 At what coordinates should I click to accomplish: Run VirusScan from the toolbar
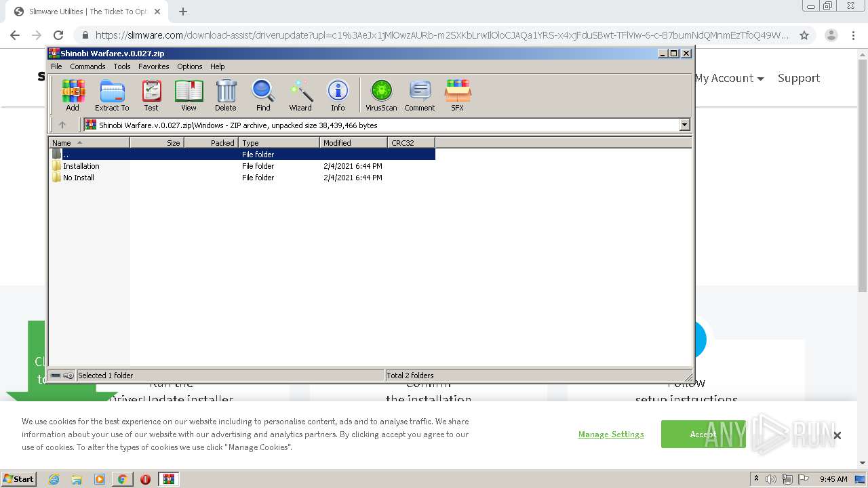(381, 94)
